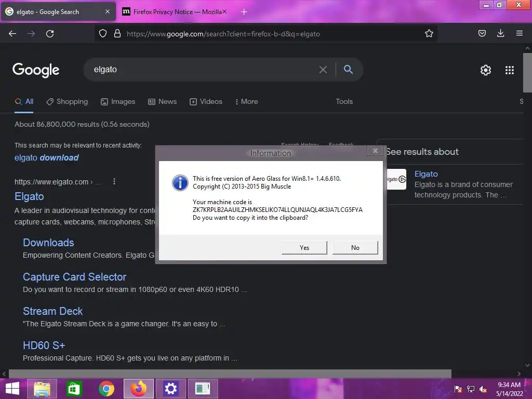This screenshot has height=399, width=532.
Task: Select the elgato Google Search tab
Action: coord(58,12)
